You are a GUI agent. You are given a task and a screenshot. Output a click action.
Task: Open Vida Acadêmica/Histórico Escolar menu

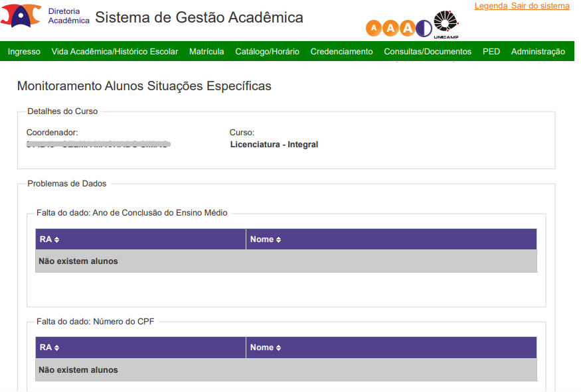pyautogui.click(x=115, y=52)
